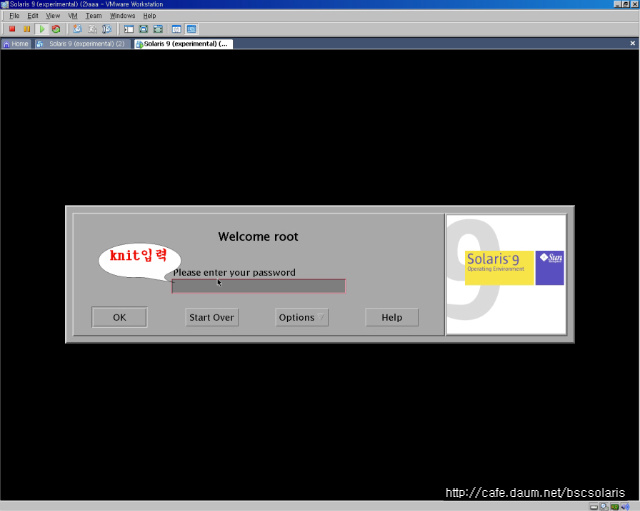Viewport: 640px width, 511px height.
Task: Click the Take Snapshot toolbar icon
Action: point(77,29)
